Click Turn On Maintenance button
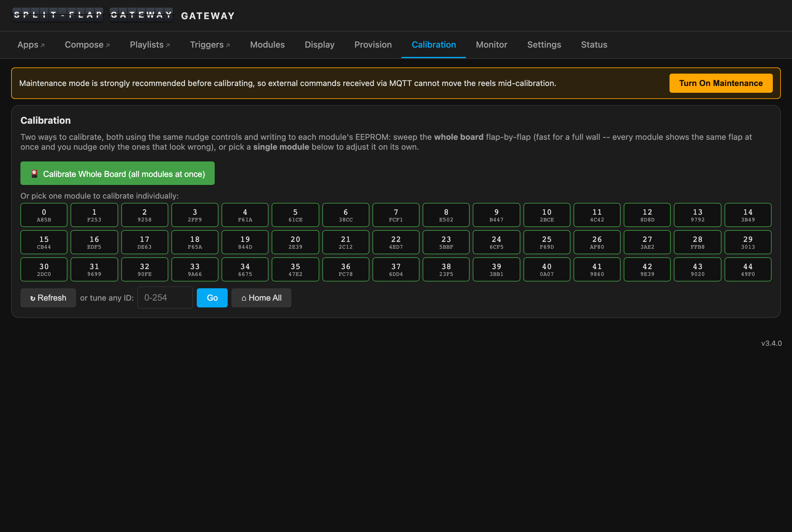Viewport: 792px width, 532px height. pos(721,83)
